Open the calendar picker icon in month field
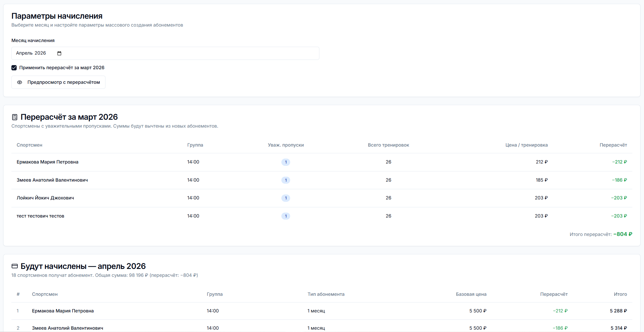 (59, 53)
